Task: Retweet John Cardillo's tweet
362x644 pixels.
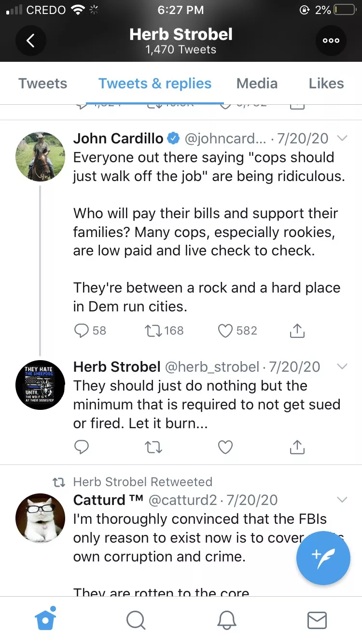Action: coord(153,331)
